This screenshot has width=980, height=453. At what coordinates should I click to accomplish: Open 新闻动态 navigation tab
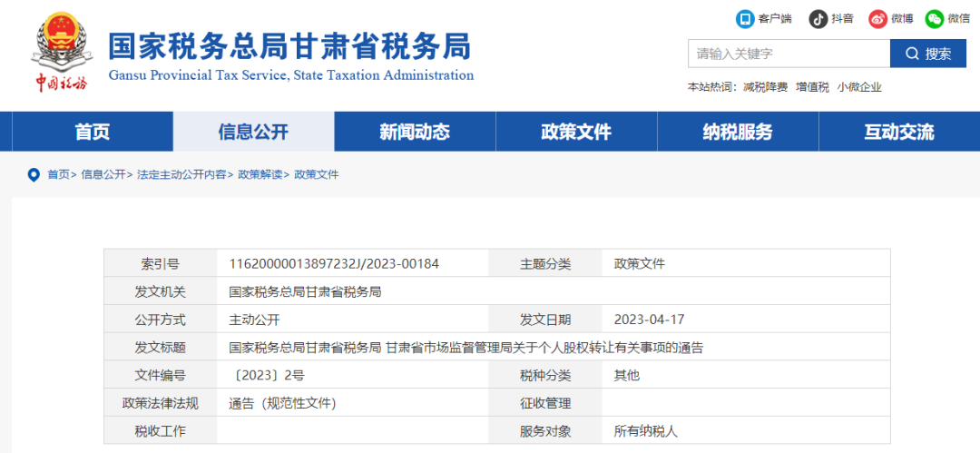point(415,132)
